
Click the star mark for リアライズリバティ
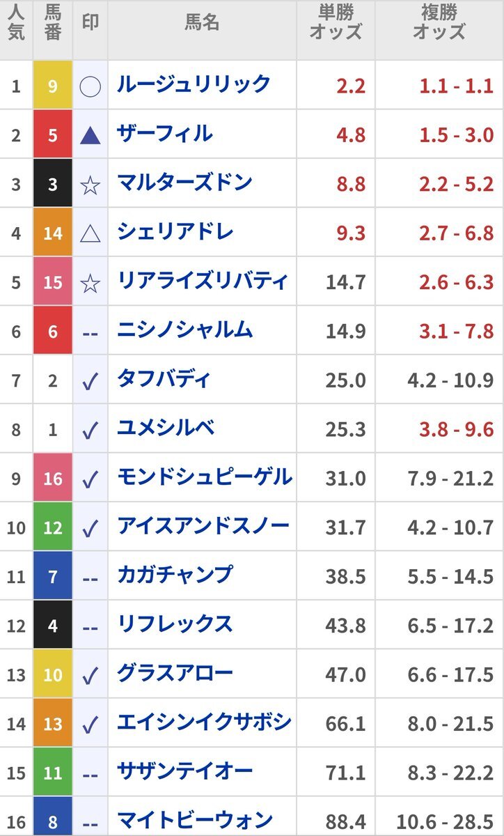coord(90,283)
